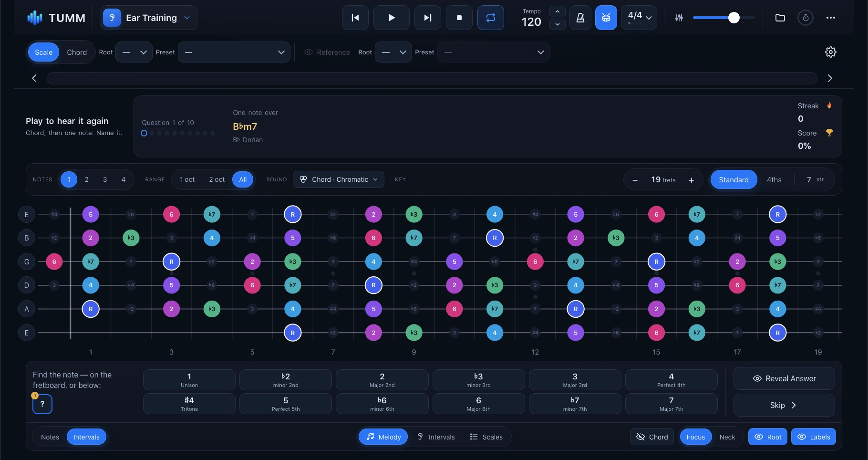868x460 pixels.
Task: Select the Scale mode toggle
Action: (x=43, y=52)
